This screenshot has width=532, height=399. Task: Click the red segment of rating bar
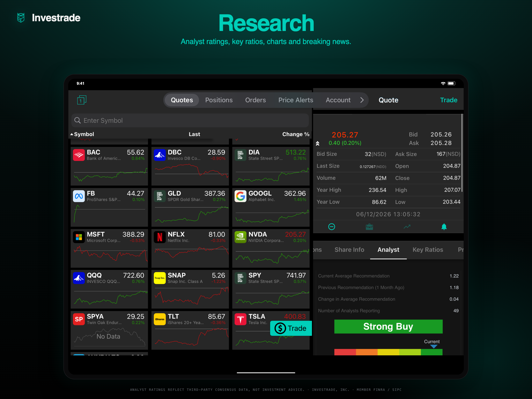345,352
